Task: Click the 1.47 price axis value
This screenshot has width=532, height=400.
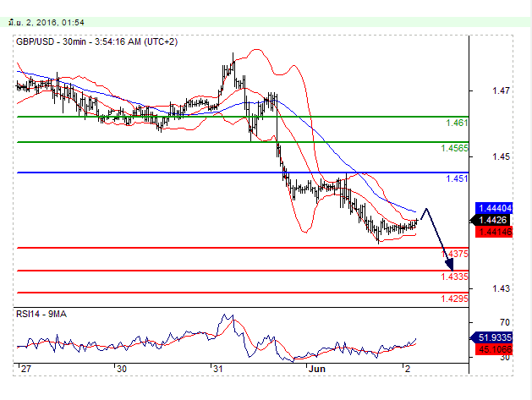Action: coord(501,90)
